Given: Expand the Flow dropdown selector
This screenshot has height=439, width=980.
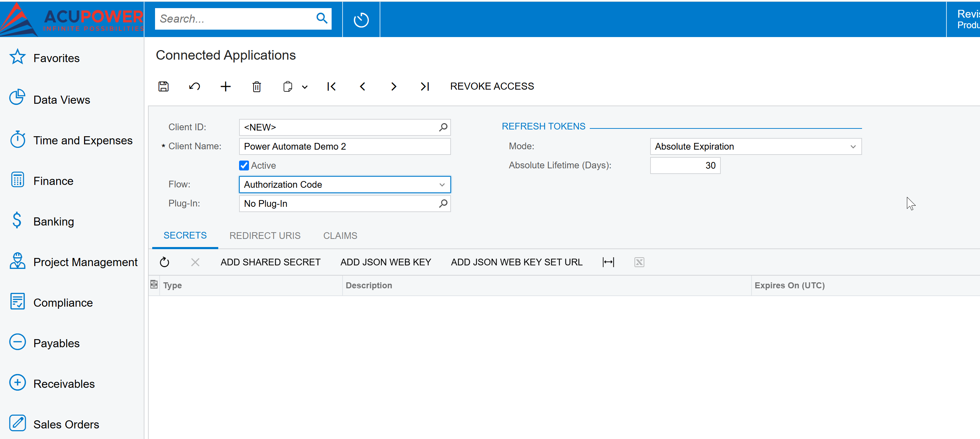Looking at the screenshot, I should [443, 184].
